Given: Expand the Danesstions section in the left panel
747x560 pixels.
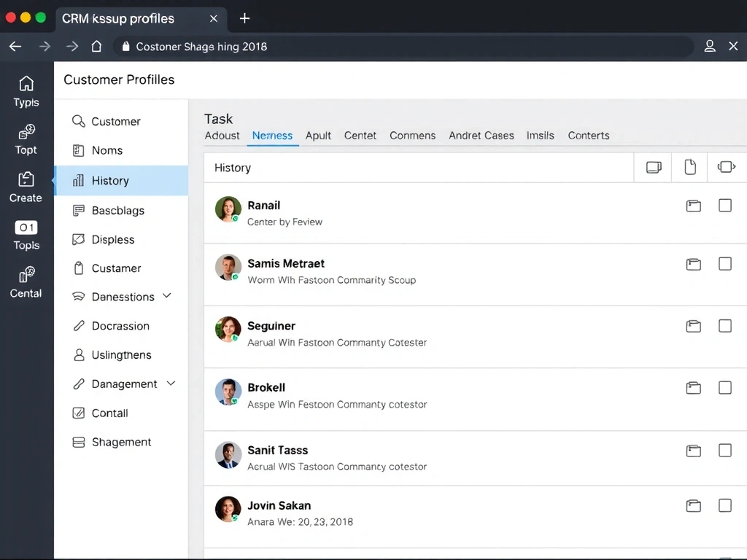Looking at the screenshot, I should coord(169,297).
